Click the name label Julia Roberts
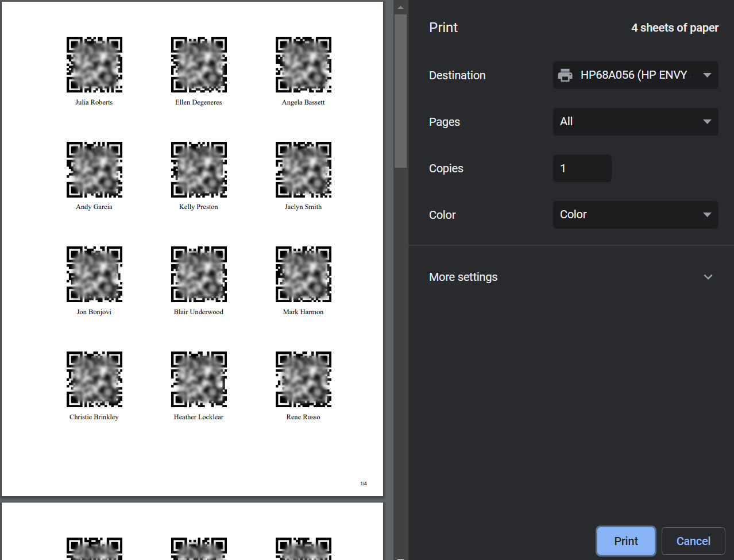This screenshot has height=560, width=734. tap(94, 102)
